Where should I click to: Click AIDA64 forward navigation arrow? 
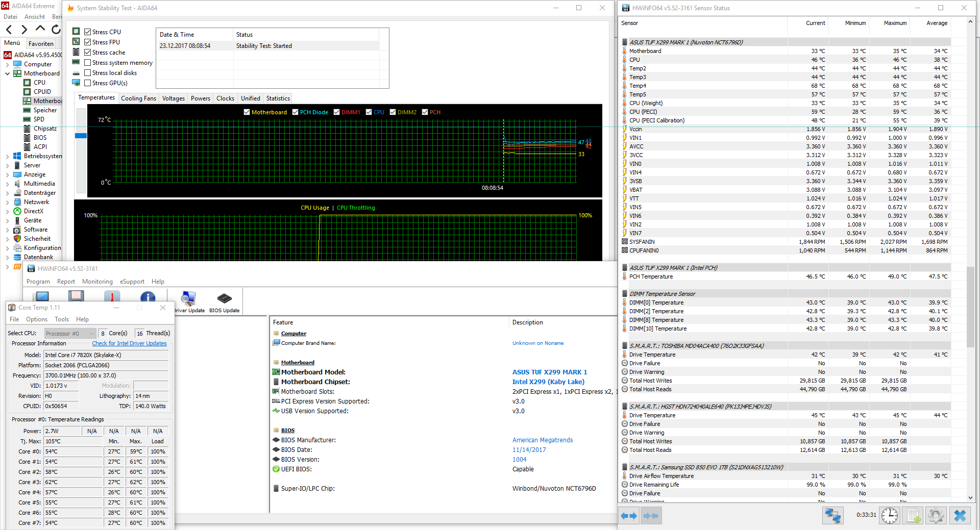24,30
